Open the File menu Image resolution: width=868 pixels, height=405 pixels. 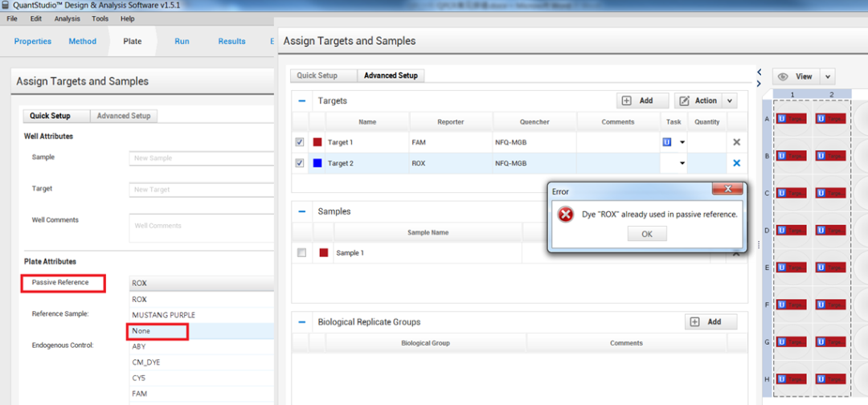11,18
